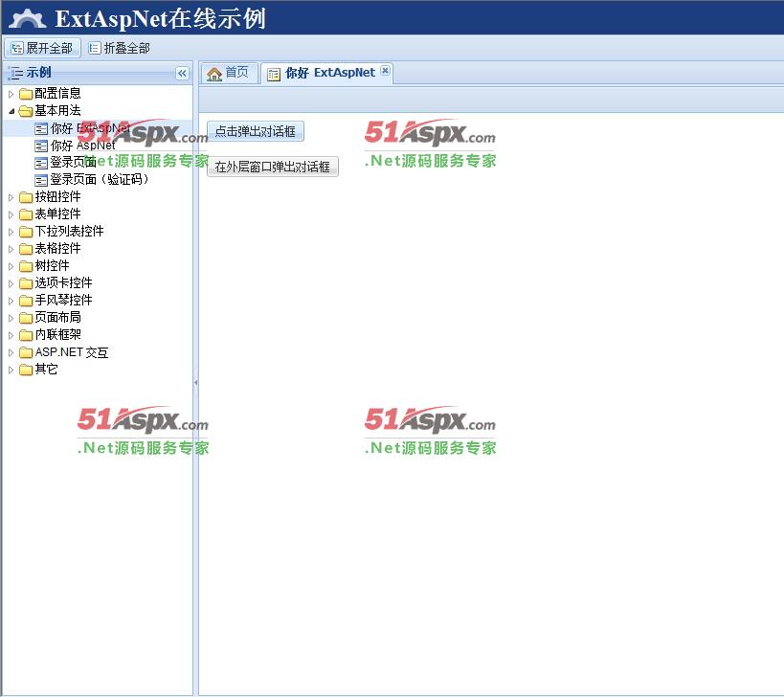Viewport: 784px width, 697px height.
Task: Click the 折叠全部 collapse-all toolbar button
Action: pyautogui.click(x=119, y=48)
